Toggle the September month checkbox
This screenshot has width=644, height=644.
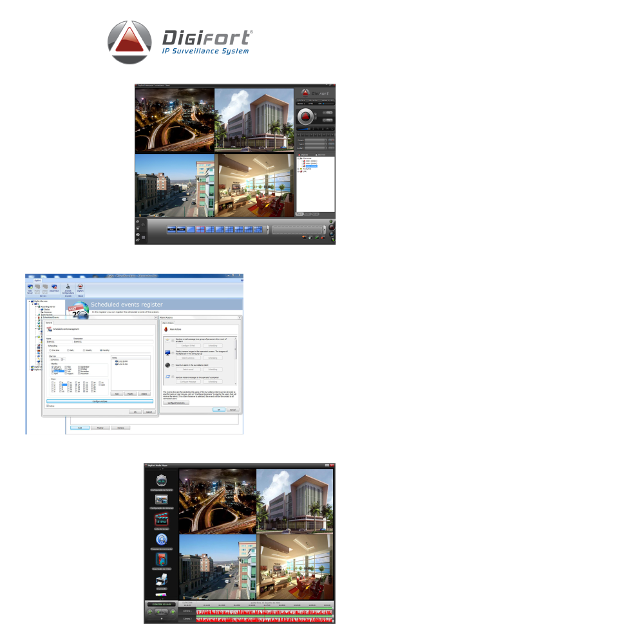point(79,367)
